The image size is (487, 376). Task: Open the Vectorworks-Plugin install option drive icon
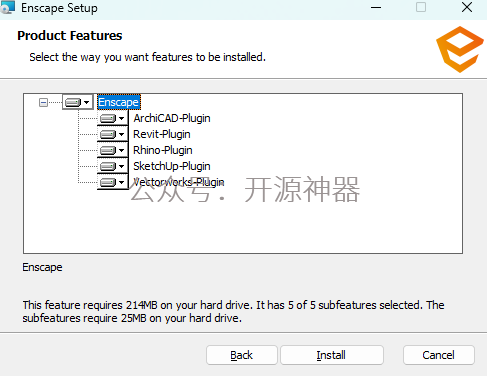(112, 182)
